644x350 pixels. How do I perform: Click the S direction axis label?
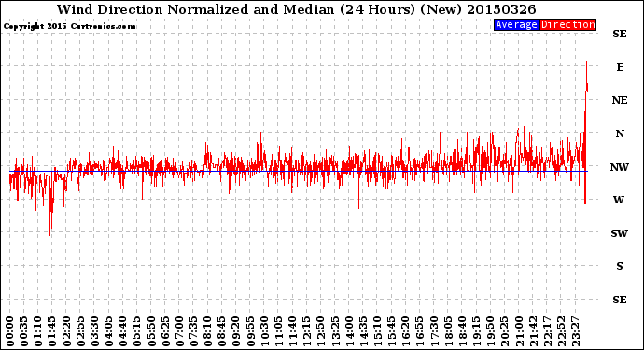(620, 266)
